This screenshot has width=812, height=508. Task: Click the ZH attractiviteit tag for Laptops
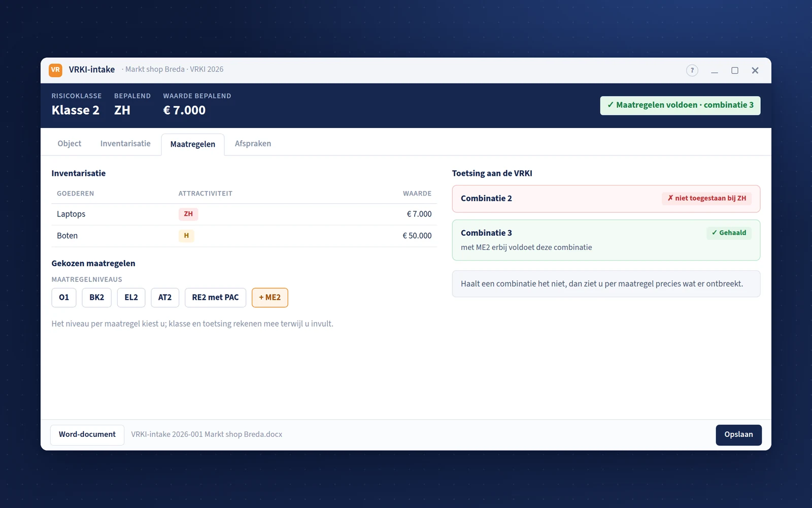[188, 214]
